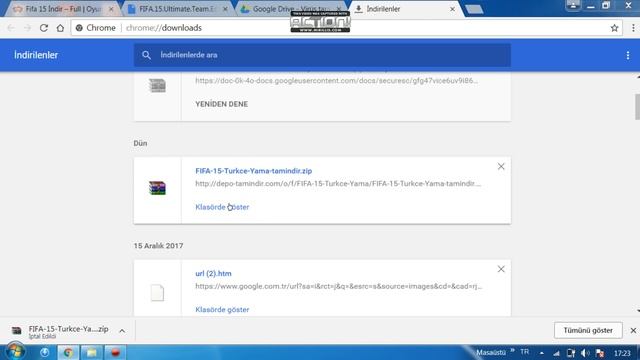
Task: Open a new tab with the new-tab button
Action: pos(474,9)
